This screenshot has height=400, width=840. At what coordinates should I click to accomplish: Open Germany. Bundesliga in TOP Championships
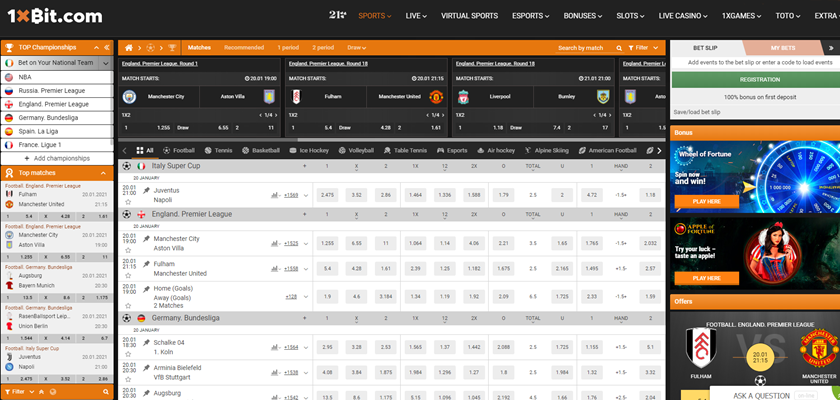(57, 118)
